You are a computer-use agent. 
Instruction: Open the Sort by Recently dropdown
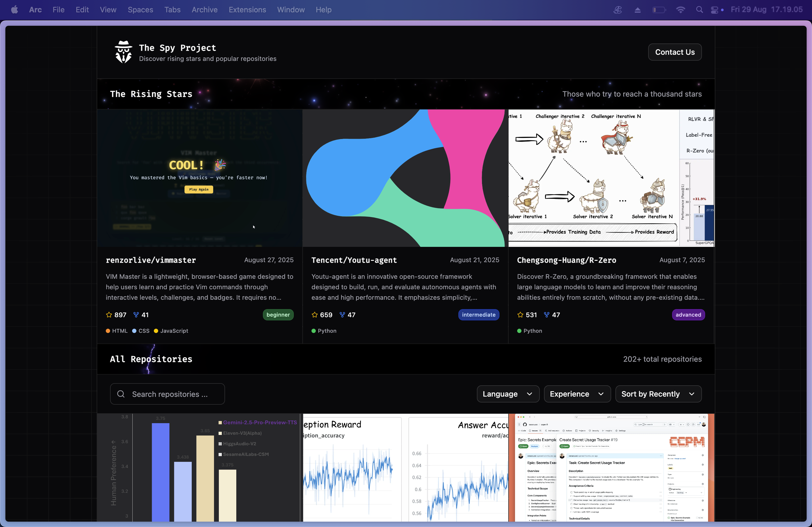click(x=658, y=394)
